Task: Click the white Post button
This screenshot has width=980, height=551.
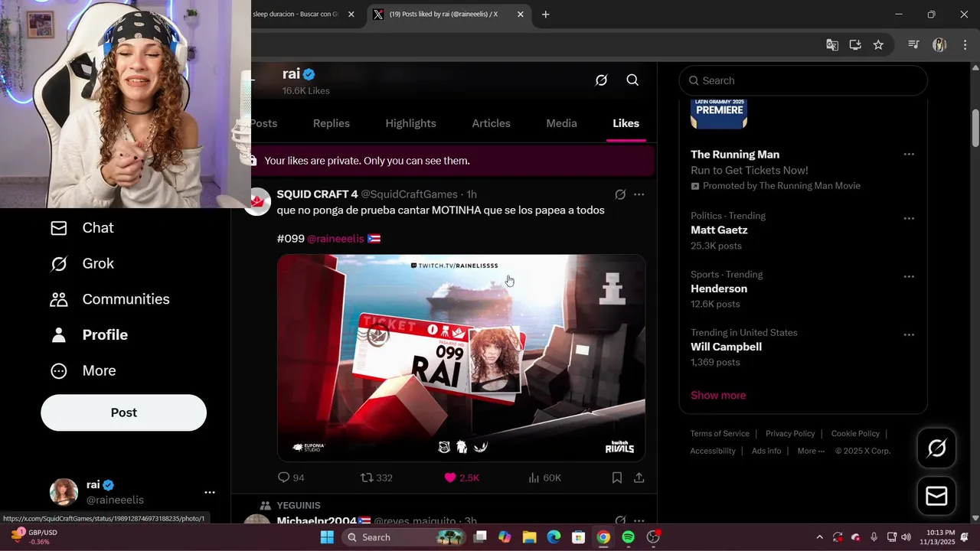Action: [123, 412]
